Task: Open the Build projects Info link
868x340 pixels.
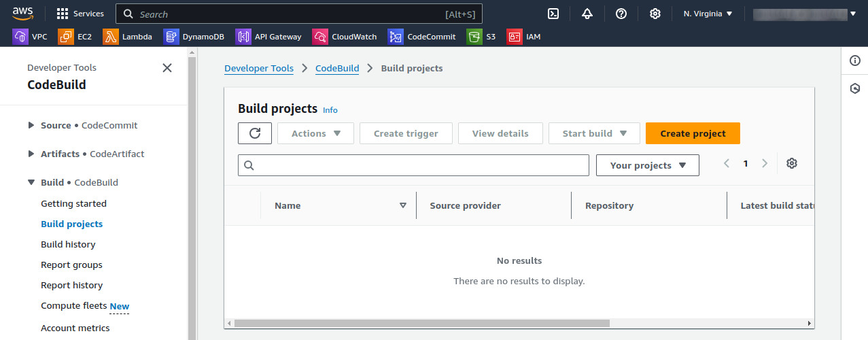Action: coord(330,110)
